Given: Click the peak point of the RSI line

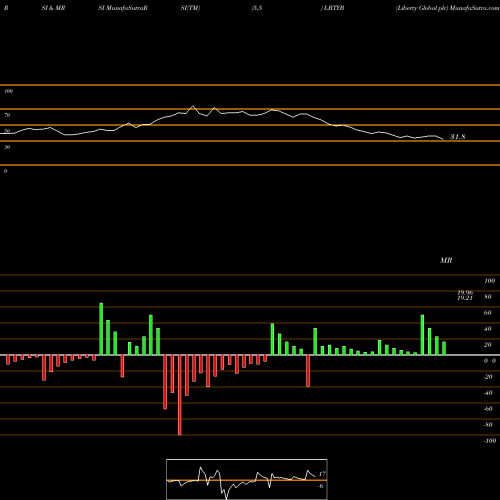Looking at the screenshot, I should [x=193, y=106].
